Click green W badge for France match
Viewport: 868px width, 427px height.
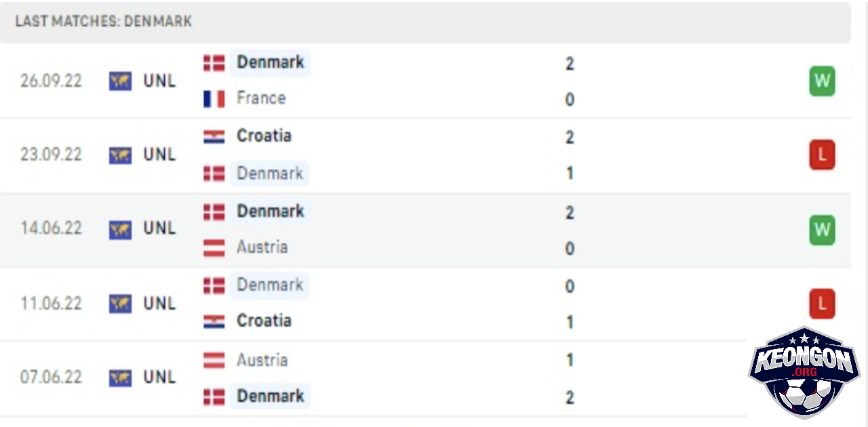coord(822,82)
